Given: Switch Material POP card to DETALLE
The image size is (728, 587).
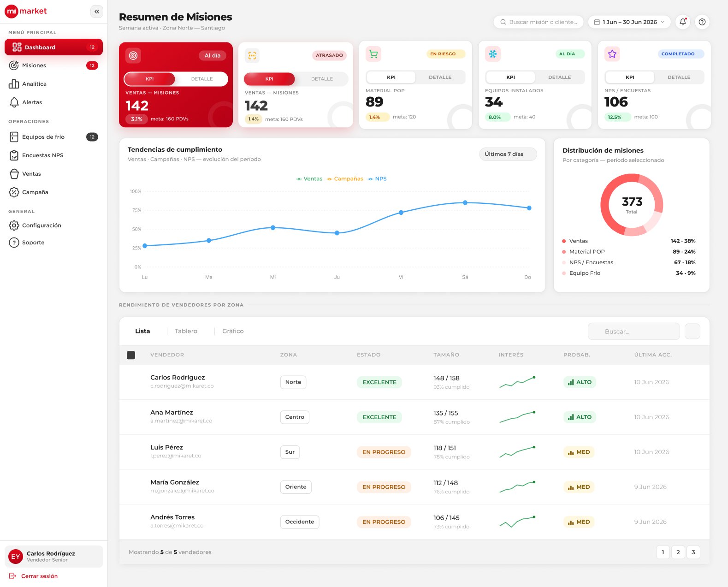Looking at the screenshot, I should 440,77.
